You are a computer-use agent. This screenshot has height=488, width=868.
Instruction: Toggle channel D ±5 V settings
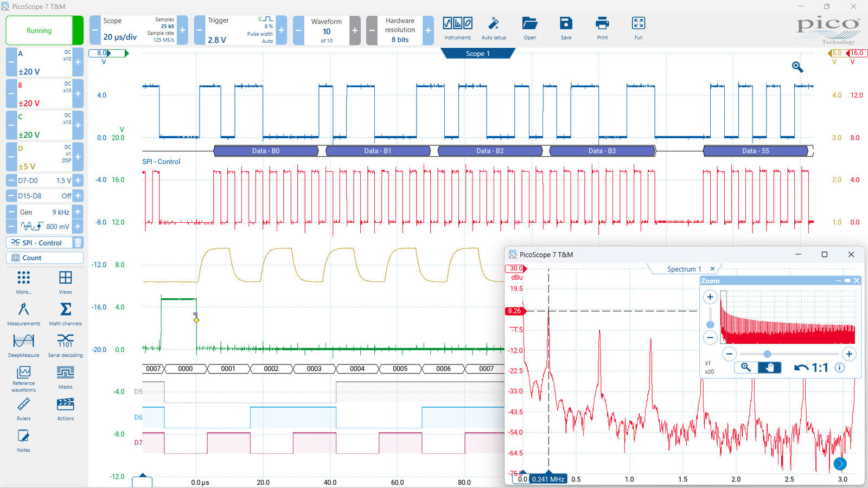(44, 157)
